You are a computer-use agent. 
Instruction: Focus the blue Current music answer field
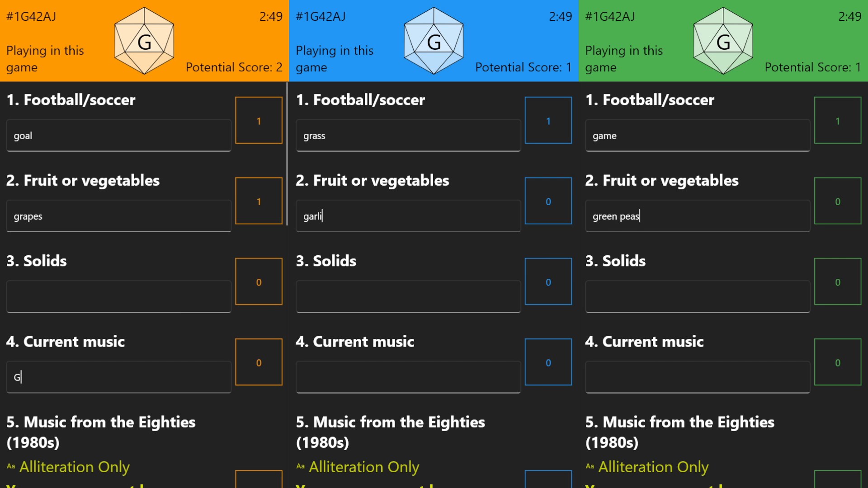coord(408,377)
